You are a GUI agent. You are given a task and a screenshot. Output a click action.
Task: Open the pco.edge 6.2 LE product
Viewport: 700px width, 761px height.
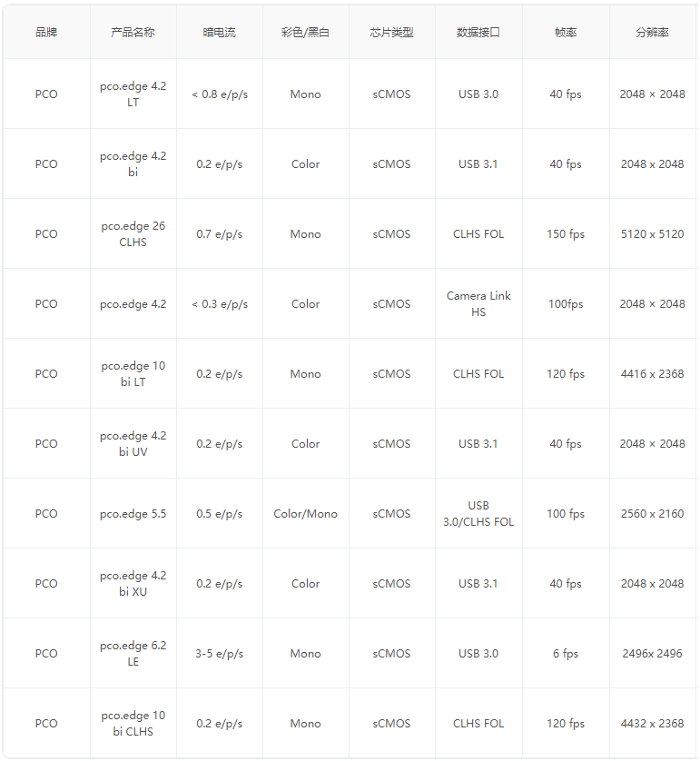pos(133,653)
